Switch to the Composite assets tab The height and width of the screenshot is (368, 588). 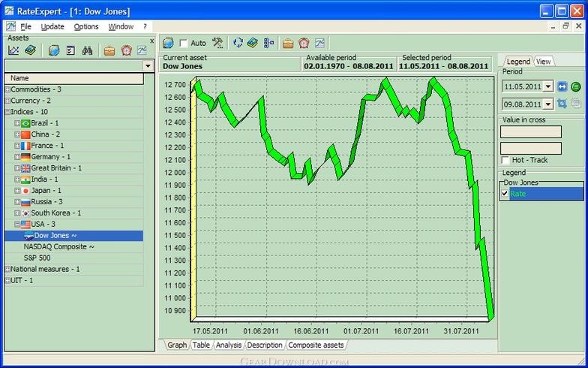[x=316, y=345]
